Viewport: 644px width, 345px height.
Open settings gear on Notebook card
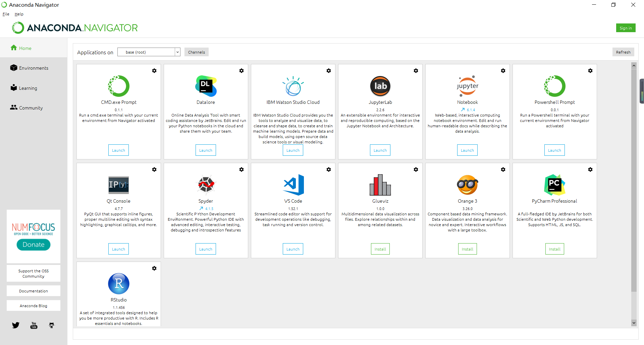tap(503, 71)
